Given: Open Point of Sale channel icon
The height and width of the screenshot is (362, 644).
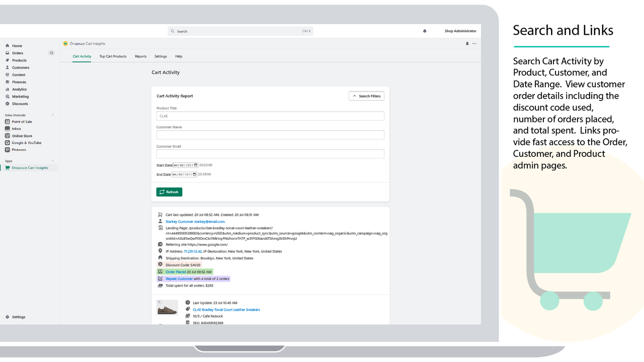Looking at the screenshot, I should coord(8,122).
